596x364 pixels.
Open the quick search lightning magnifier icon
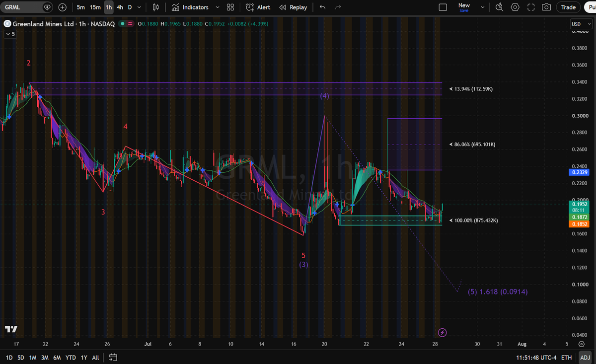tap(500, 7)
